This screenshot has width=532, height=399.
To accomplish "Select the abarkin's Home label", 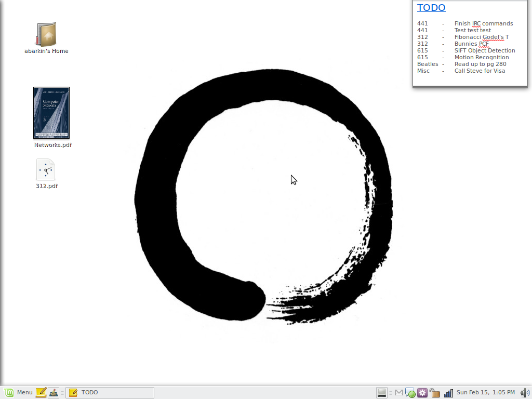I will (46, 51).
